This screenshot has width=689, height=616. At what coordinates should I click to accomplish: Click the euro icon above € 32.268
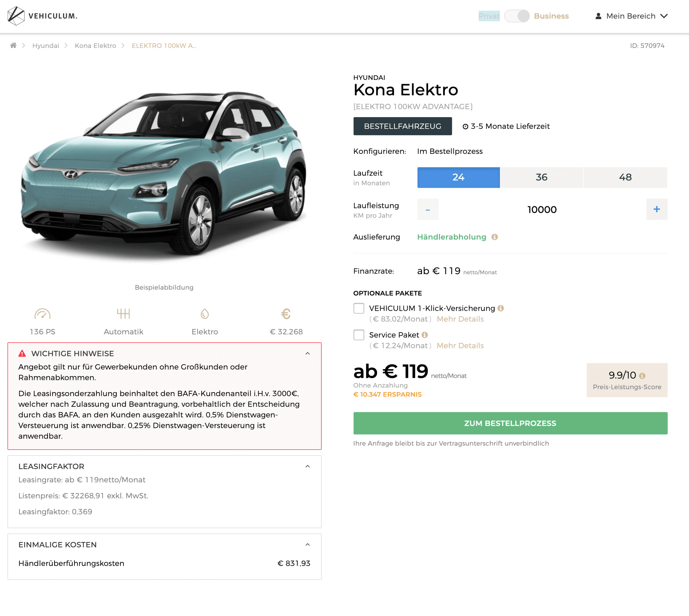pos(286,314)
